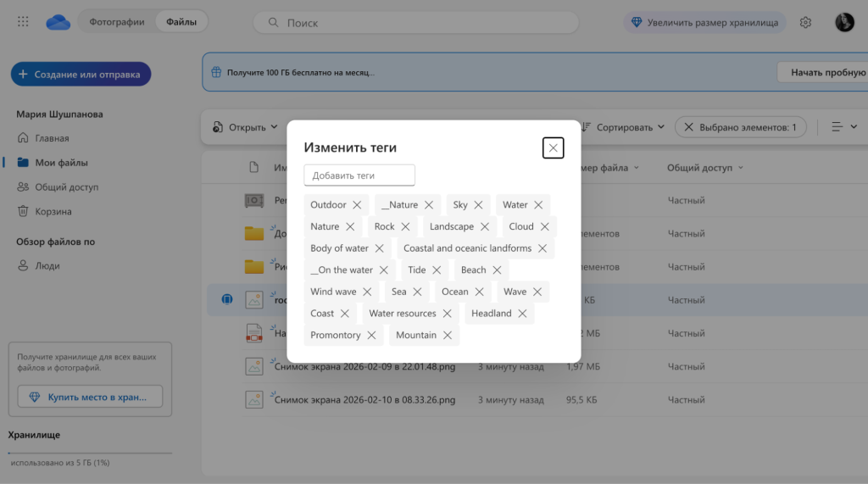The image size is (868, 484).
Task: Switch to the Фотографии tab
Action: click(117, 22)
